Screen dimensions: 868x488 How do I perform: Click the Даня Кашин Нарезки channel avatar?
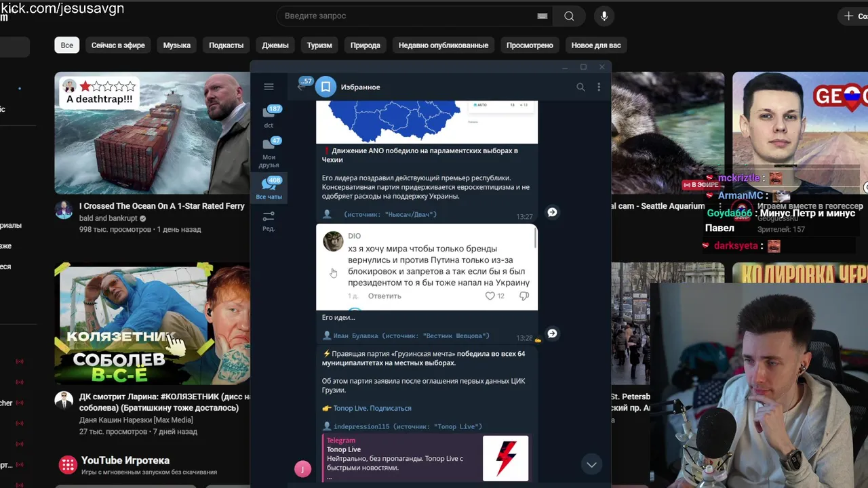click(64, 401)
